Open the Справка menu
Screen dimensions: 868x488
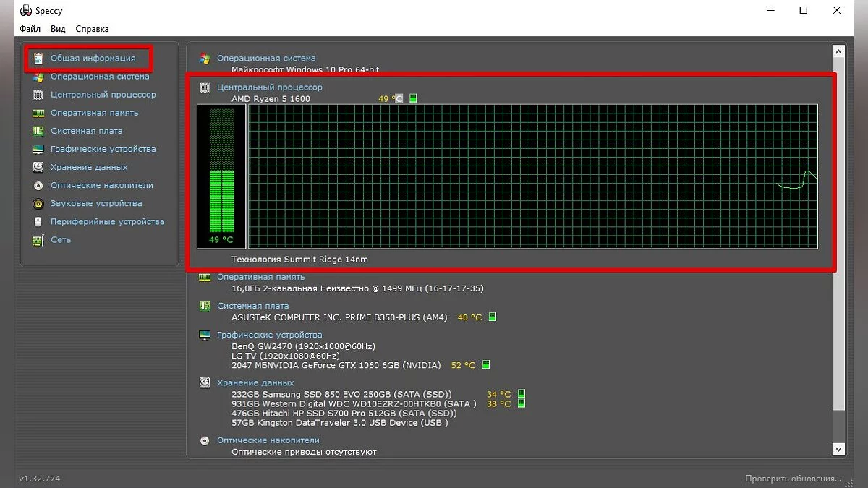[x=92, y=29]
